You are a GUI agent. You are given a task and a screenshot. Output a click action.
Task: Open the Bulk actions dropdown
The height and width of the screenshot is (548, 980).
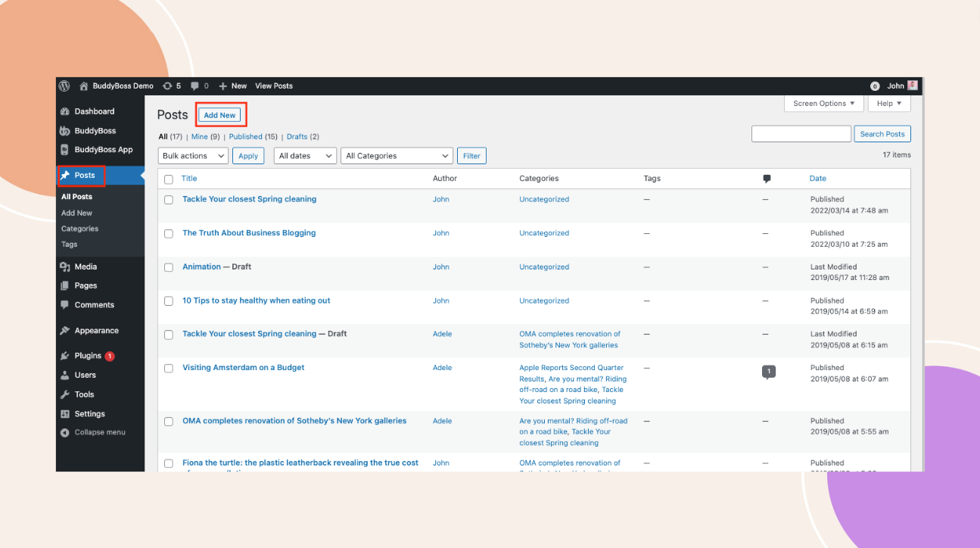[193, 156]
